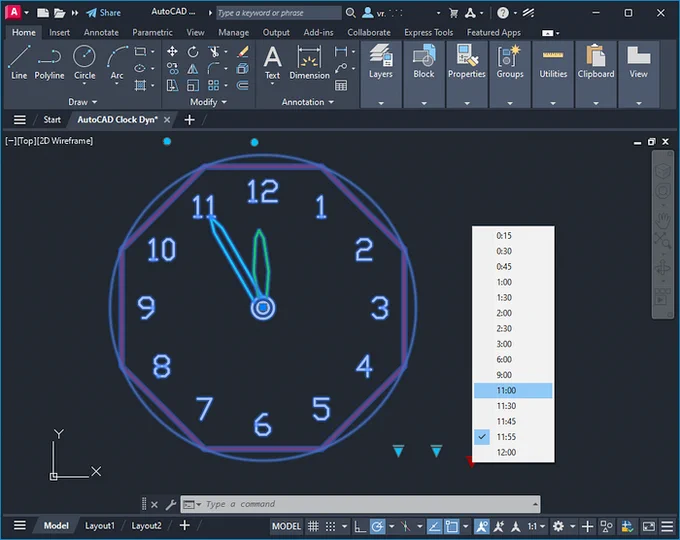Open the Clipboard panel
680x540 pixels.
(x=595, y=74)
